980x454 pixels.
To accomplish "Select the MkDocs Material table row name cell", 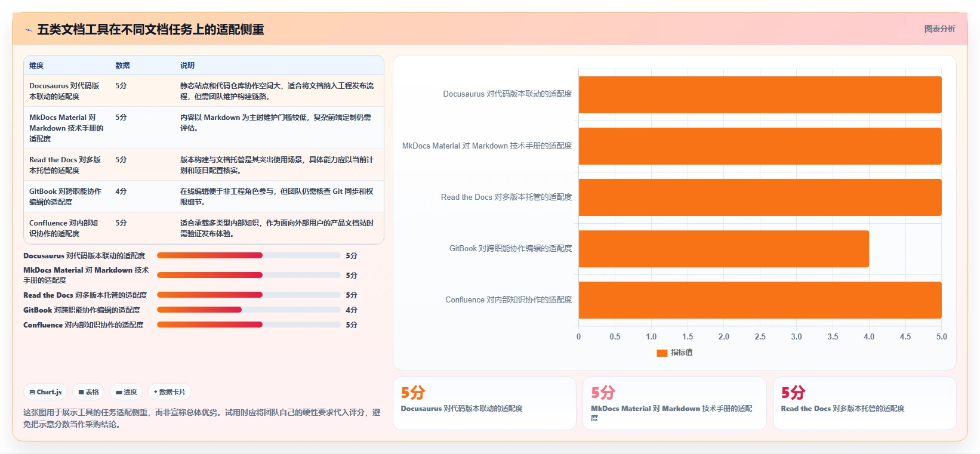I will click(66, 128).
